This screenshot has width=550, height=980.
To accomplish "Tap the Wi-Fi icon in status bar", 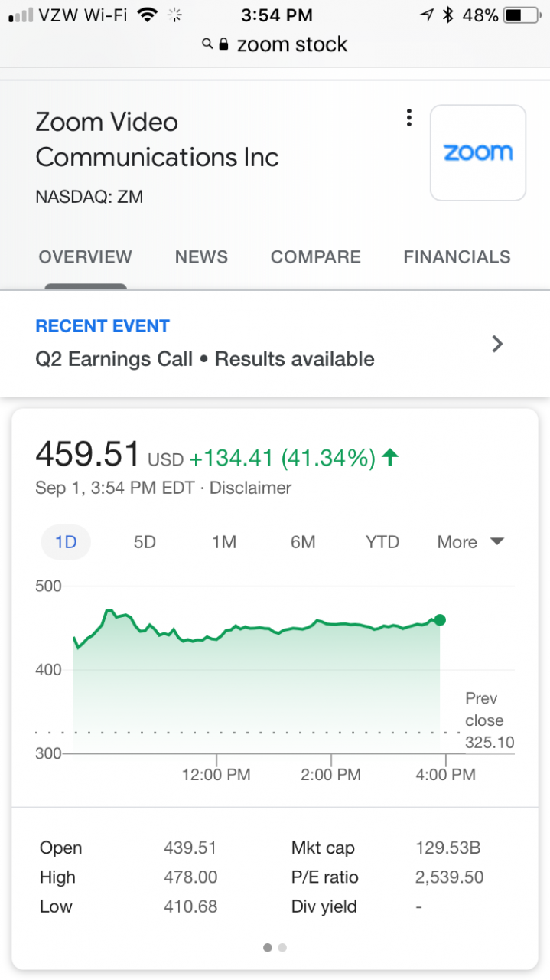I will 148,15.
